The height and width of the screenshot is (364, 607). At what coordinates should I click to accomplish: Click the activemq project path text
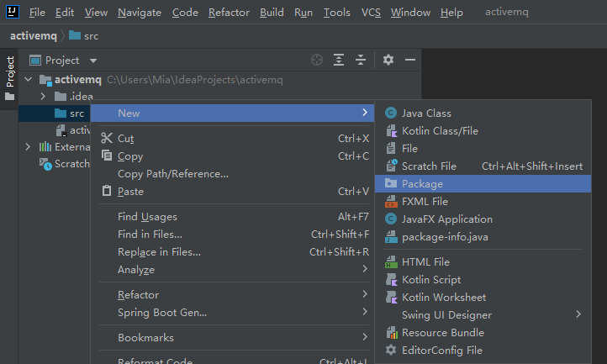[x=195, y=80]
